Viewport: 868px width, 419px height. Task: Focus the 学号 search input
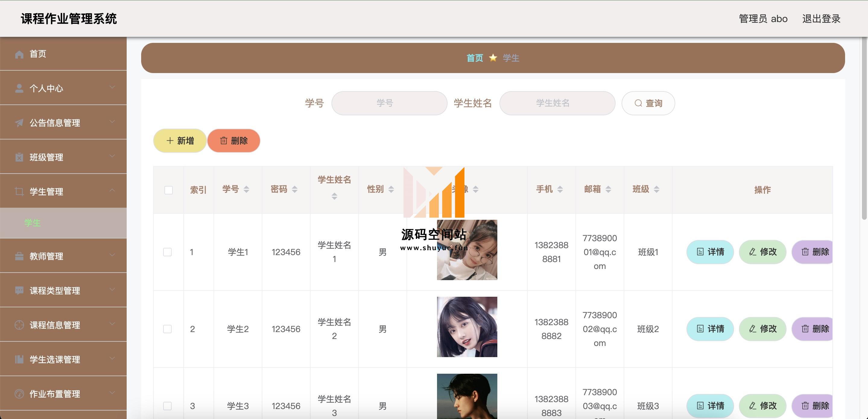pos(389,103)
